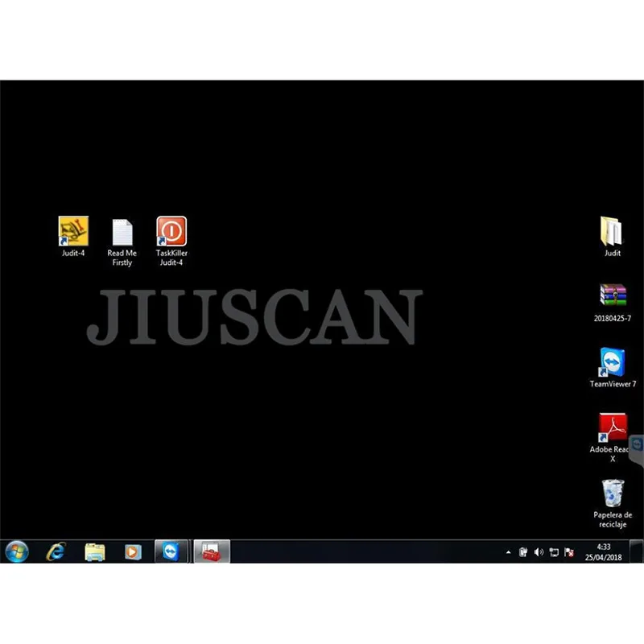The width and height of the screenshot is (644, 644).
Task: Open Adobe Reader X shortcut
Action: [613, 437]
